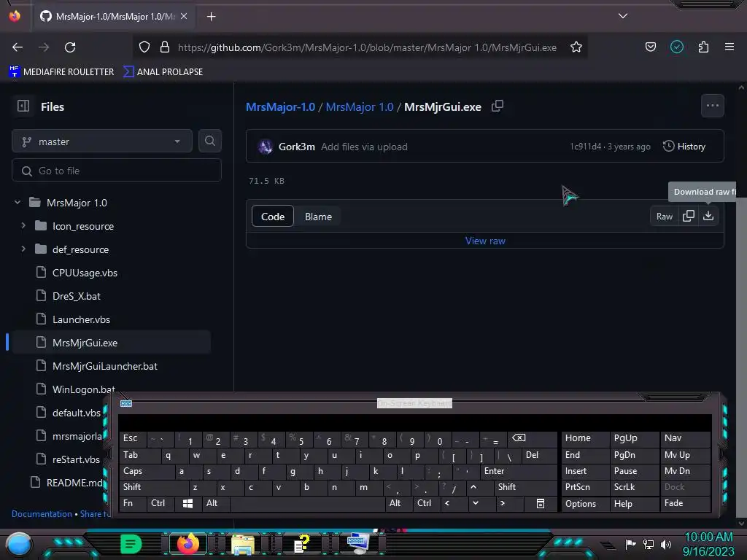
Task: Open Add files via upload commit
Action: click(364, 147)
